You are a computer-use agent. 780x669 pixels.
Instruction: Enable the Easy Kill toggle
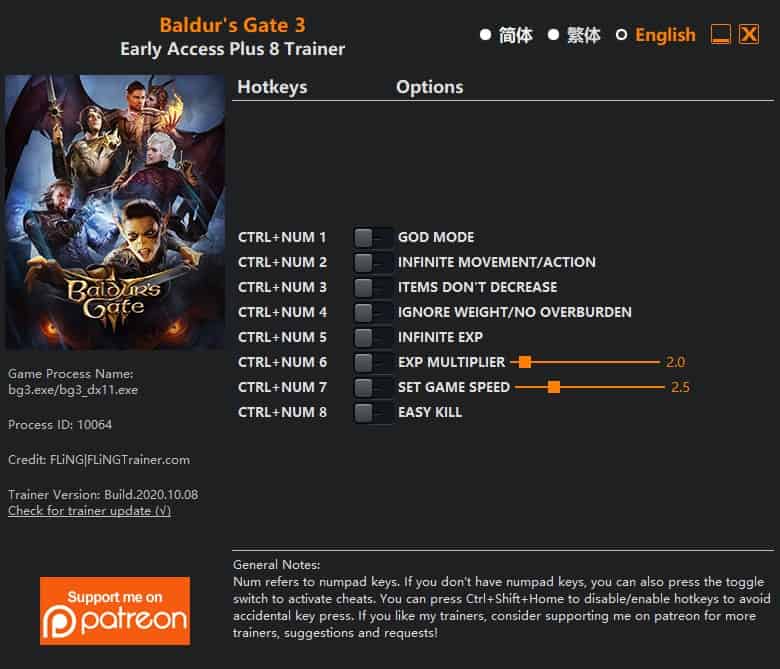click(x=373, y=412)
